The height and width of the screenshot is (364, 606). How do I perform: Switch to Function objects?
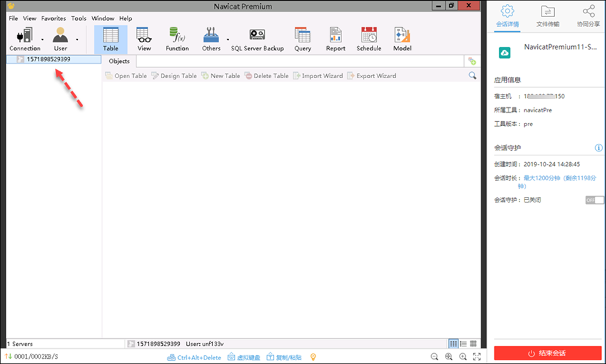[177, 39]
